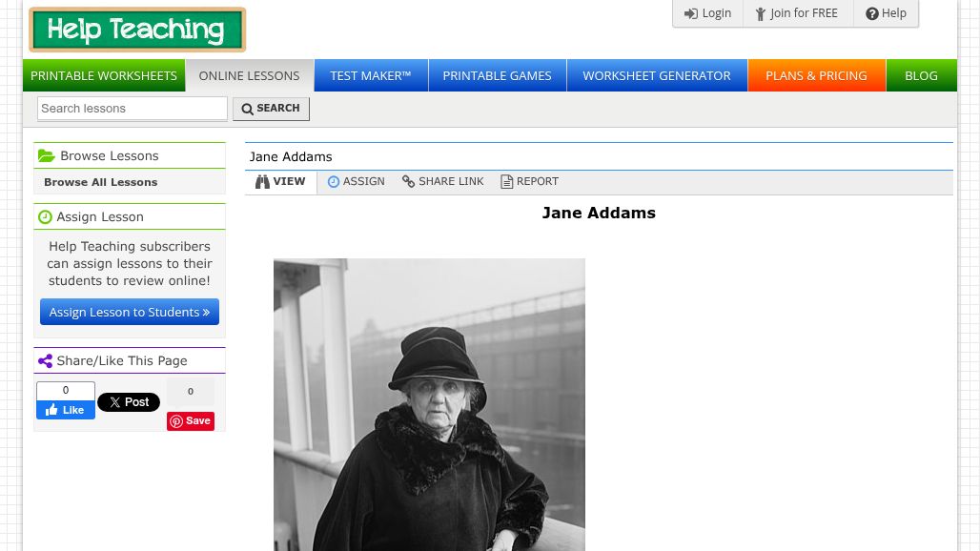Screen dimensions: 980x551
Task: Click Assign Lesson to Students button
Action: tap(130, 312)
